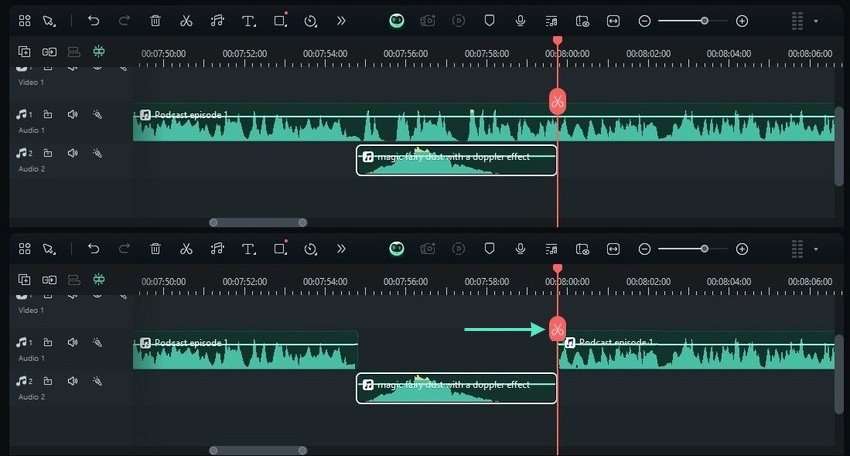The height and width of the screenshot is (456, 850).
Task: Click 00:07:54:00 on top timeline ruler
Action: click(325, 54)
